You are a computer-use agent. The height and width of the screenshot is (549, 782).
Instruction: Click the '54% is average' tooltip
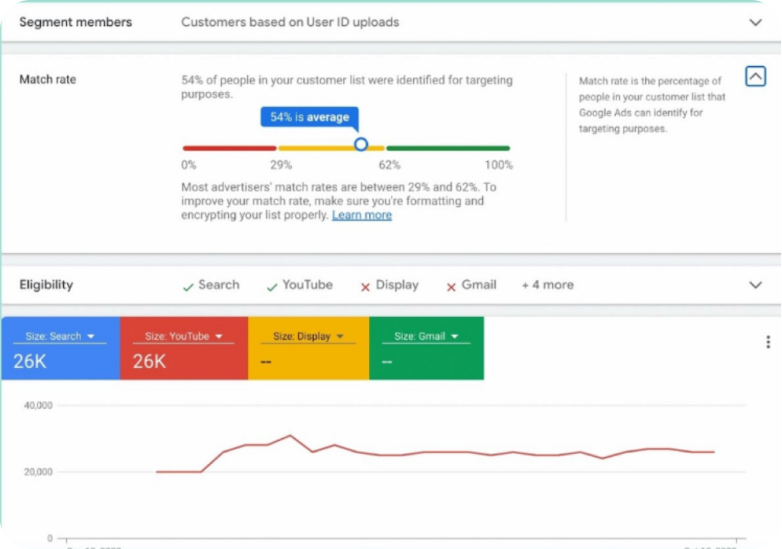point(309,117)
